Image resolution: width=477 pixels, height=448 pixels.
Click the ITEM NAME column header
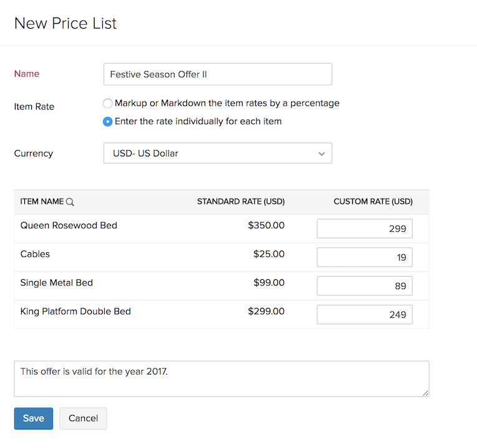(x=42, y=202)
